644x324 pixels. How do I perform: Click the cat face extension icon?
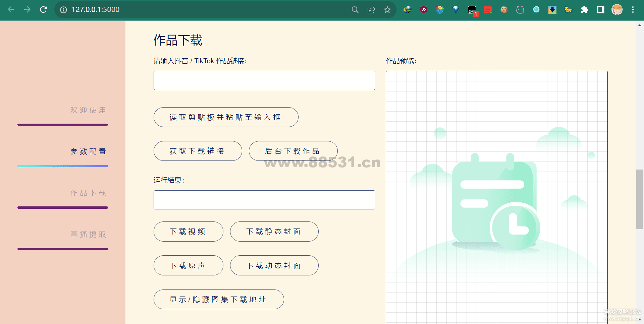click(520, 10)
